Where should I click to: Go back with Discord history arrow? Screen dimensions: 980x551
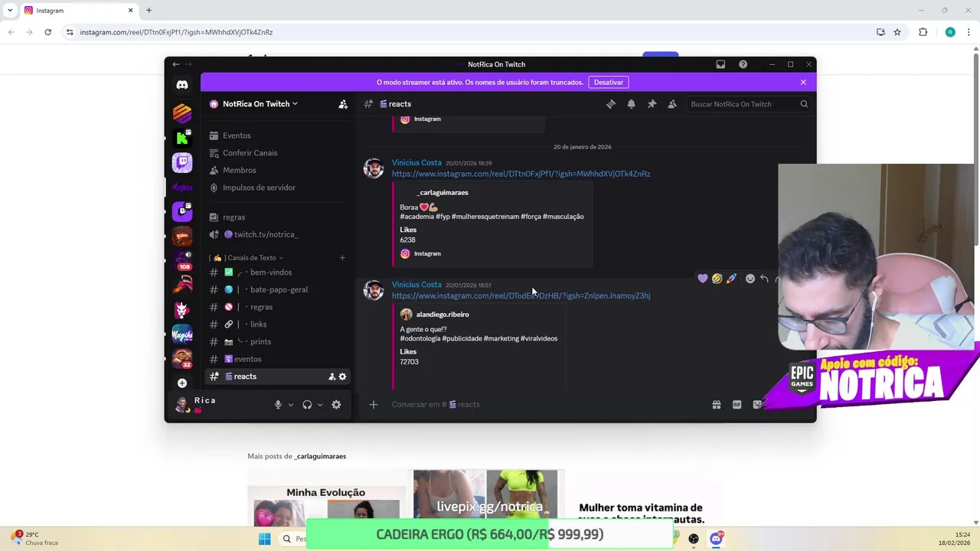click(x=175, y=64)
